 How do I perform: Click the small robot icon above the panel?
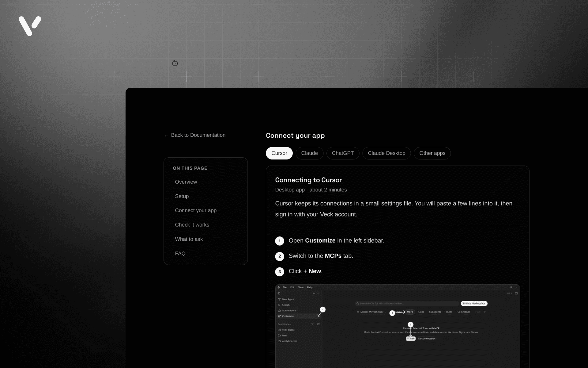click(x=175, y=63)
